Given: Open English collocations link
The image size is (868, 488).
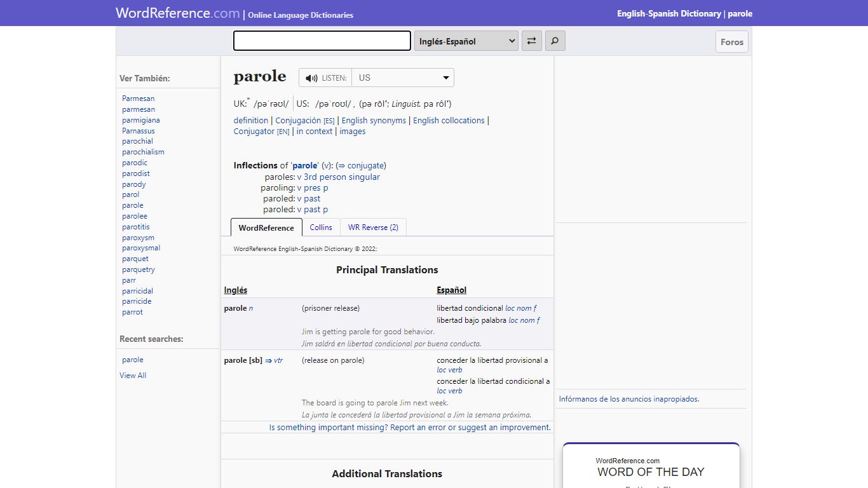Looking at the screenshot, I should 449,120.
